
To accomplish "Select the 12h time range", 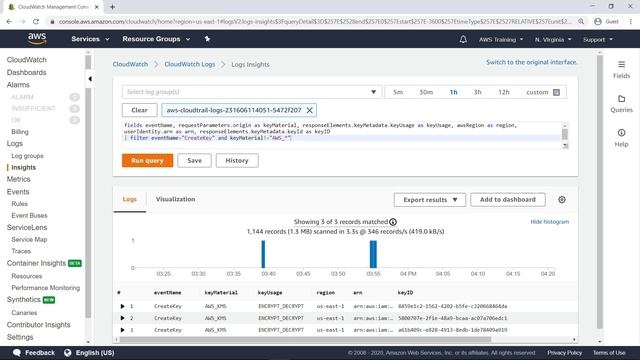I will [x=504, y=92].
